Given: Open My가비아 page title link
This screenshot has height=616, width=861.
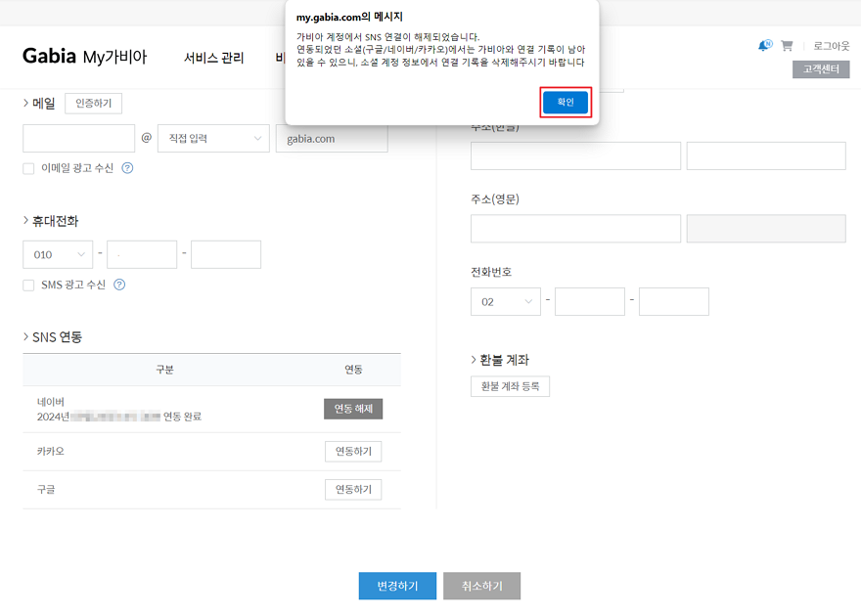Looking at the screenshot, I should (114, 57).
